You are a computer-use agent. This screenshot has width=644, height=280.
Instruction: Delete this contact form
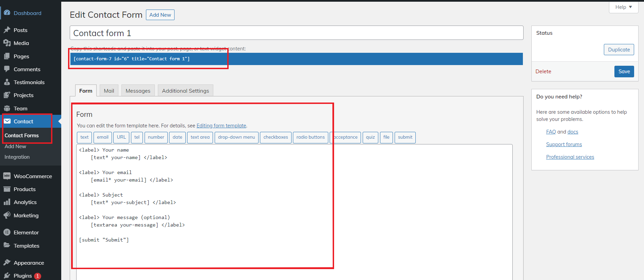pyautogui.click(x=543, y=72)
